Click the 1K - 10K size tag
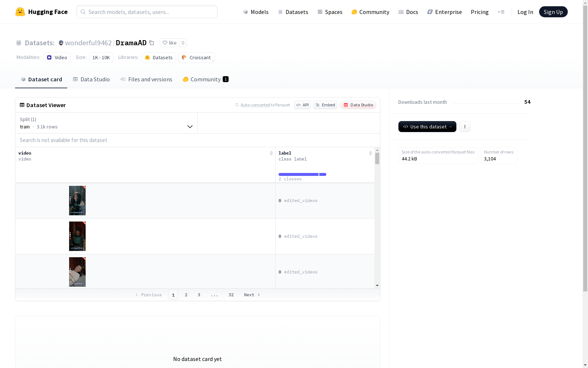The width and height of the screenshot is (588, 368). pyautogui.click(x=101, y=57)
